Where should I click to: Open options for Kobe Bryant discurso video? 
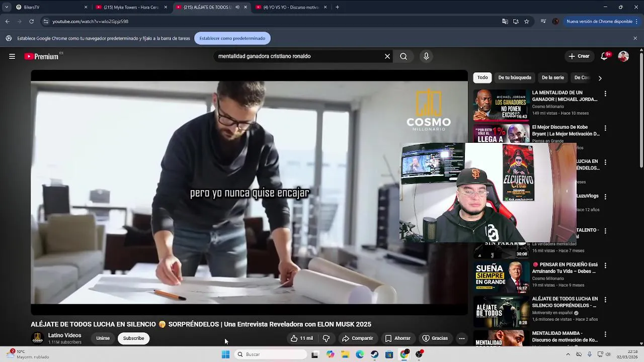(x=605, y=128)
